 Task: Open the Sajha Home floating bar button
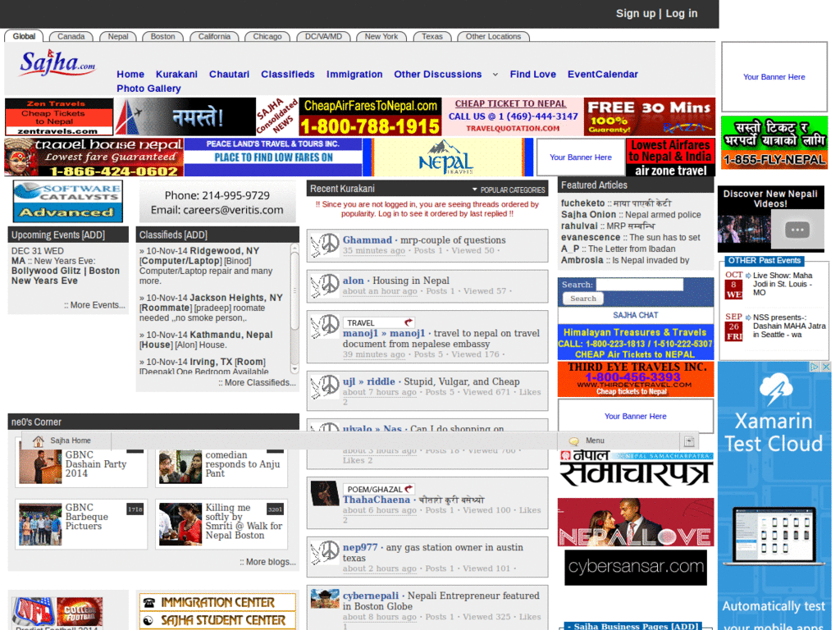pos(66,441)
